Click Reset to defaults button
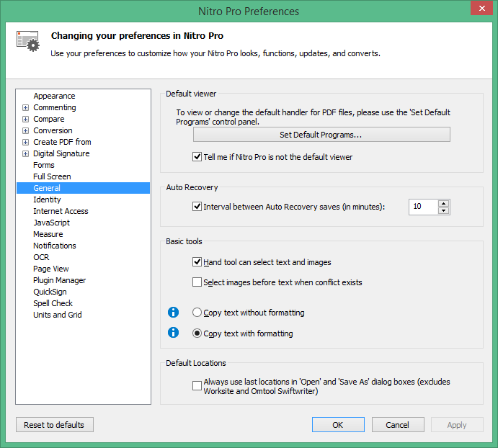Screen dimensions: 498x448 [x=55, y=425]
